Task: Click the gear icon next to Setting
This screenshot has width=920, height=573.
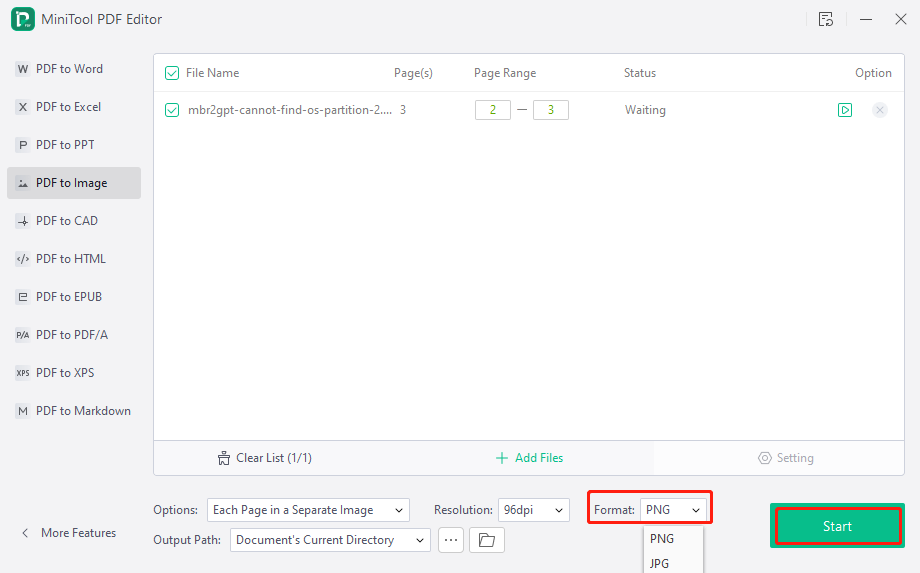Action: pyautogui.click(x=765, y=458)
